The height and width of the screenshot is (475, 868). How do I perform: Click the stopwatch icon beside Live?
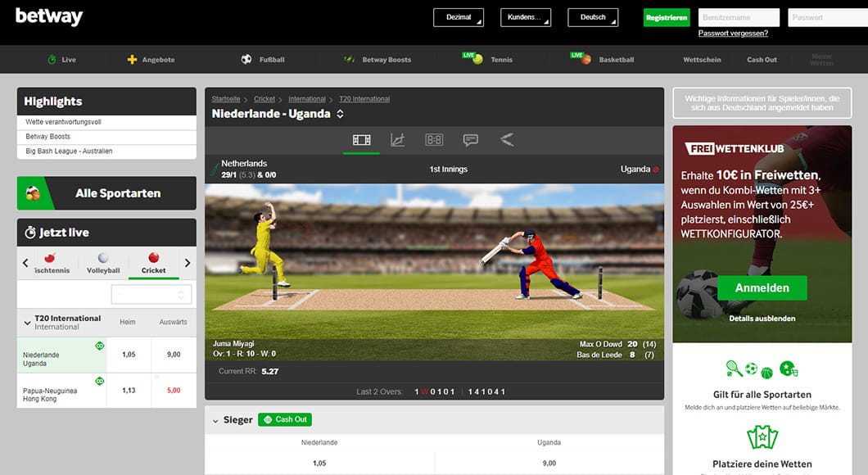click(x=52, y=59)
